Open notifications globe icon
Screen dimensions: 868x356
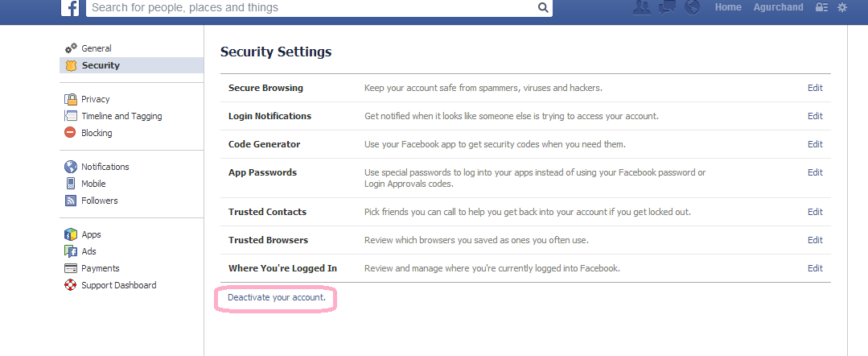coord(692,7)
